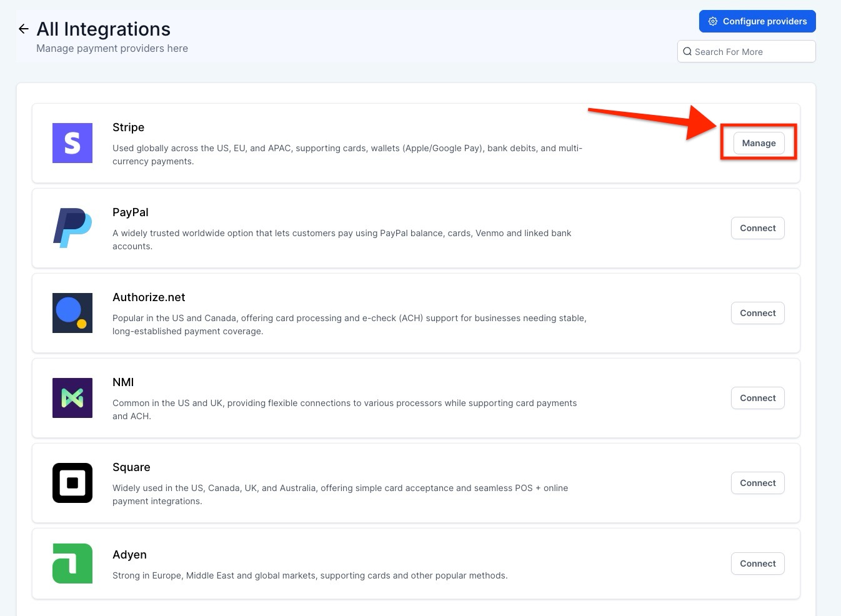Viewport: 841px width, 616px height.
Task: Manage the Stripe integration
Action: [759, 143]
